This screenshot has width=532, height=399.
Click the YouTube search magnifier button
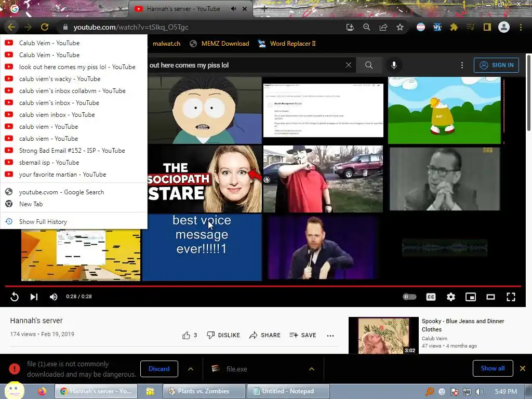pos(369,65)
